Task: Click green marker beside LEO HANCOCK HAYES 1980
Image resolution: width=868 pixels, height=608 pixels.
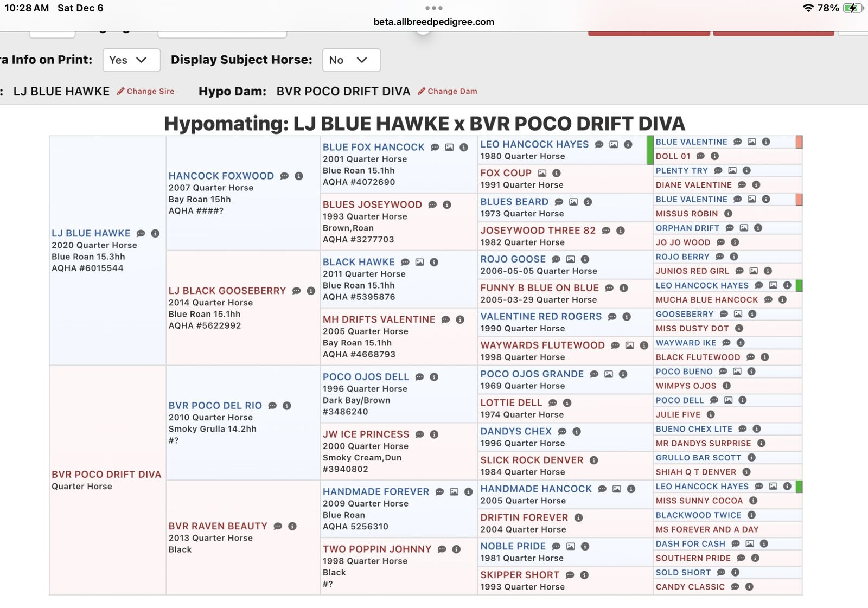Action: click(650, 150)
